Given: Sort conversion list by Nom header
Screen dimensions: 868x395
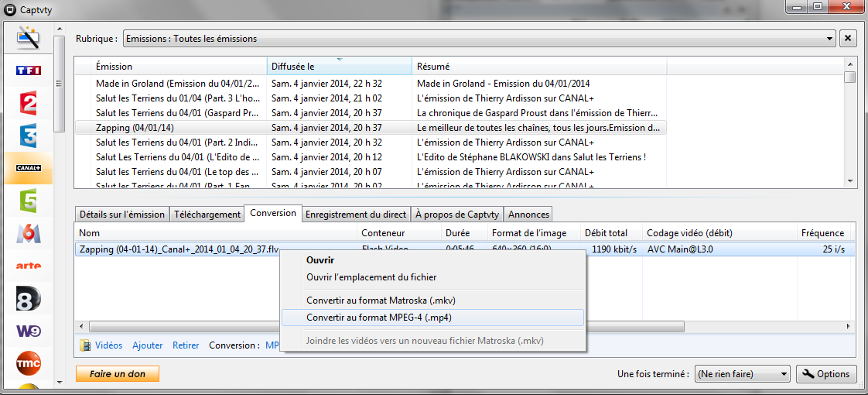Looking at the screenshot, I should [x=216, y=233].
